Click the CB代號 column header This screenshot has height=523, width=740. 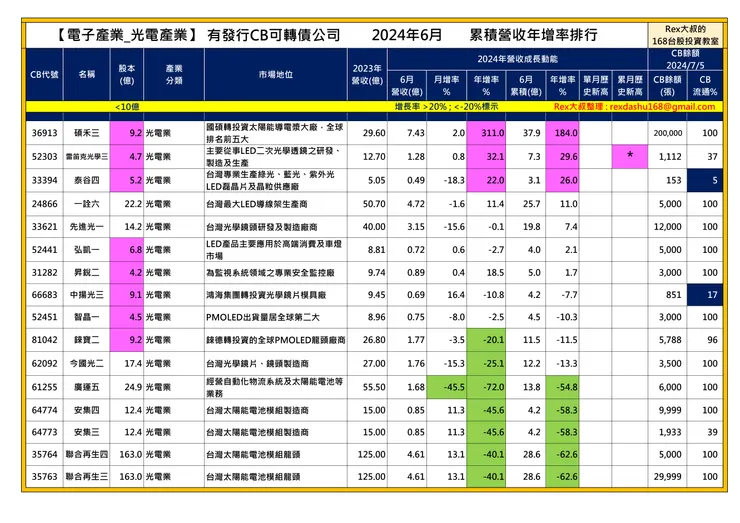44,75
